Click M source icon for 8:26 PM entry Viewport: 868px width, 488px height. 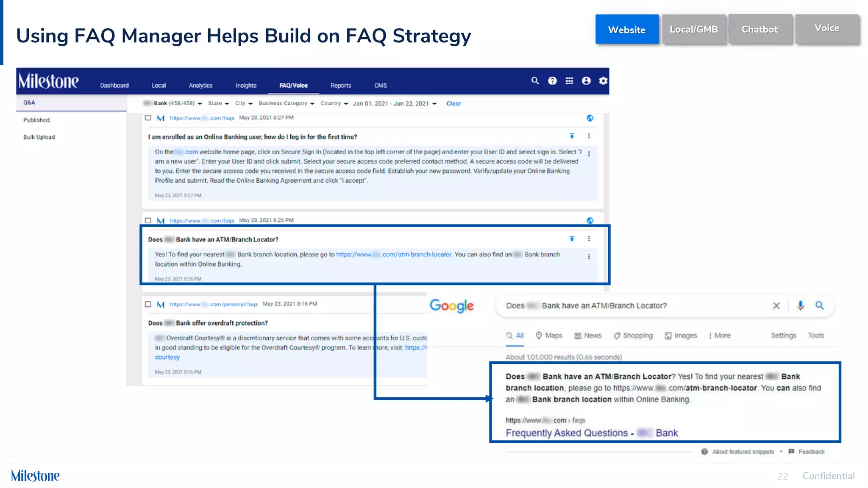[161, 220]
